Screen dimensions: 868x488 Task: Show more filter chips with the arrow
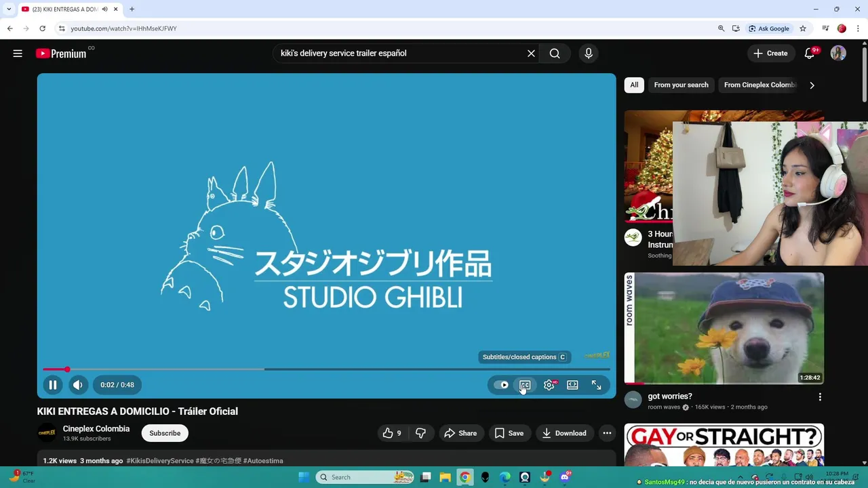[812, 85]
